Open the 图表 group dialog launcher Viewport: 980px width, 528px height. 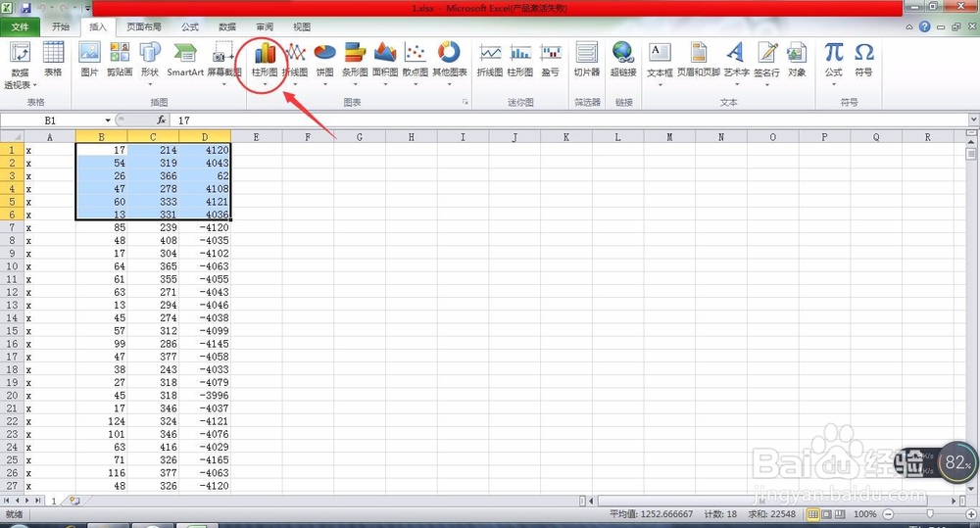pos(465,102)
